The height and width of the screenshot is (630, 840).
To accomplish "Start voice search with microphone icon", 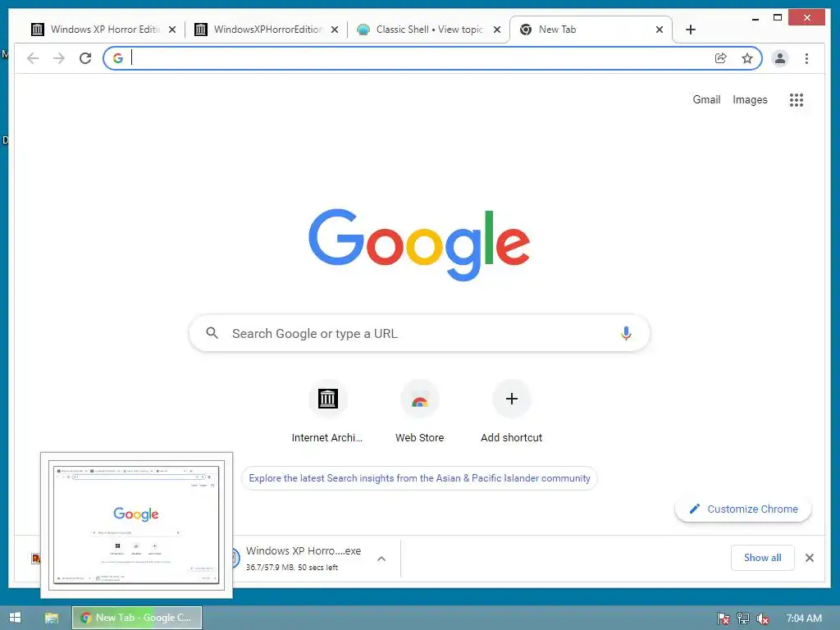I will pyautogui.click(x=626, y=333).
